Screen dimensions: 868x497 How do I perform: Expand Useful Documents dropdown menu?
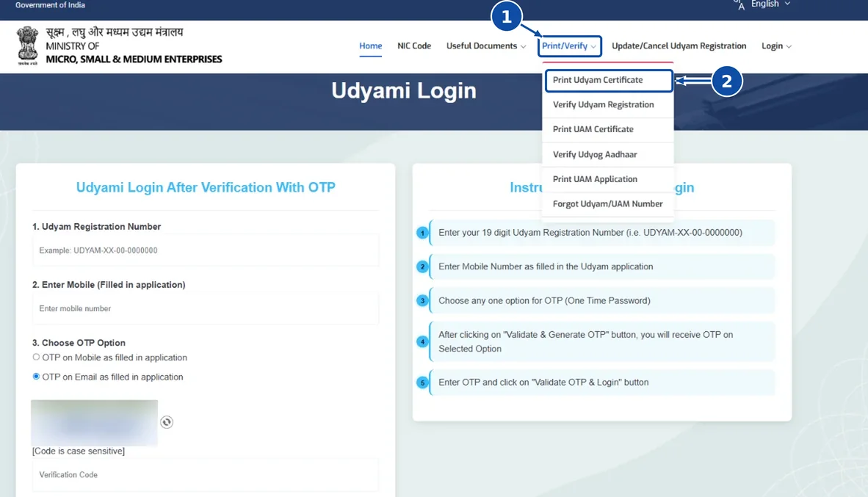[x=486, y=46]
